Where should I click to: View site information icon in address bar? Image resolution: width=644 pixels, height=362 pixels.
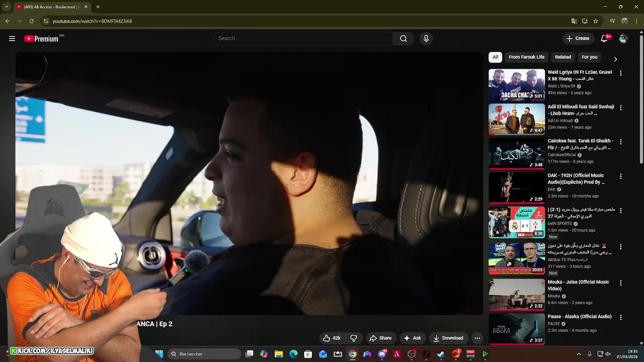[x=46, y=21]
